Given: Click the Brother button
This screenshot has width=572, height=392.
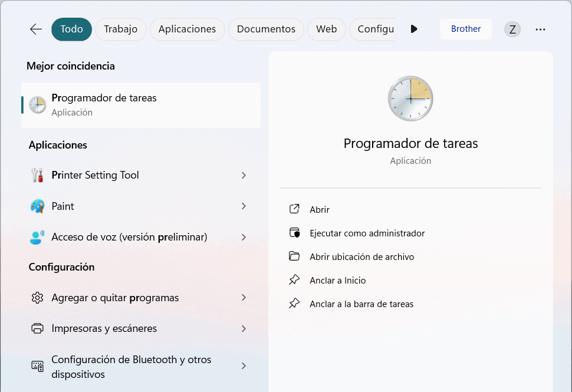Looking at the screenshot, I should (465, 29).
